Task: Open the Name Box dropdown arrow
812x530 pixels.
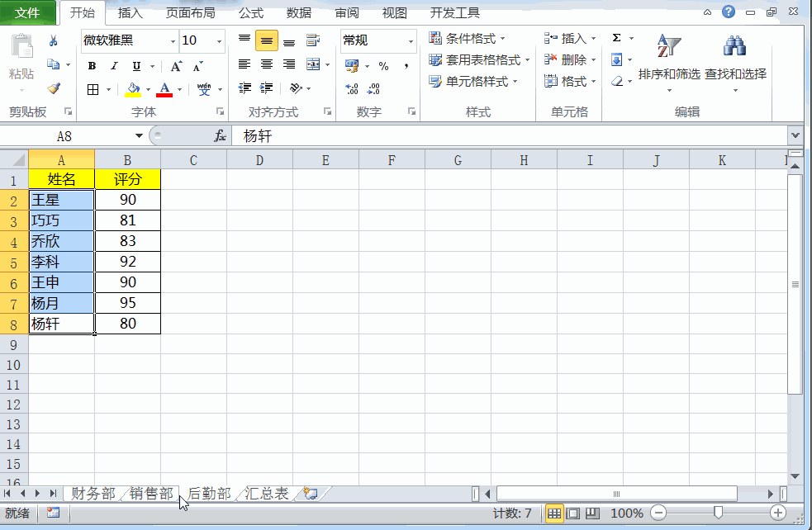Action: pyautogui.click(x=139, y=136)
